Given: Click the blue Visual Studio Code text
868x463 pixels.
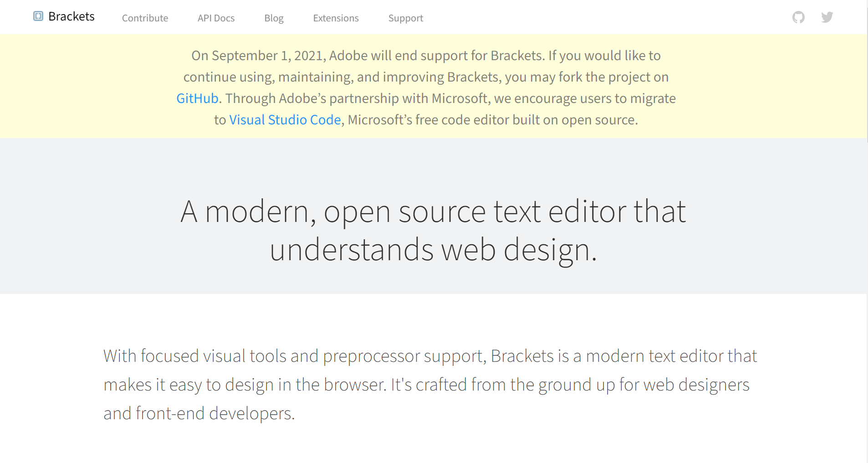Looking at the screenshot, I should point(285,119).
